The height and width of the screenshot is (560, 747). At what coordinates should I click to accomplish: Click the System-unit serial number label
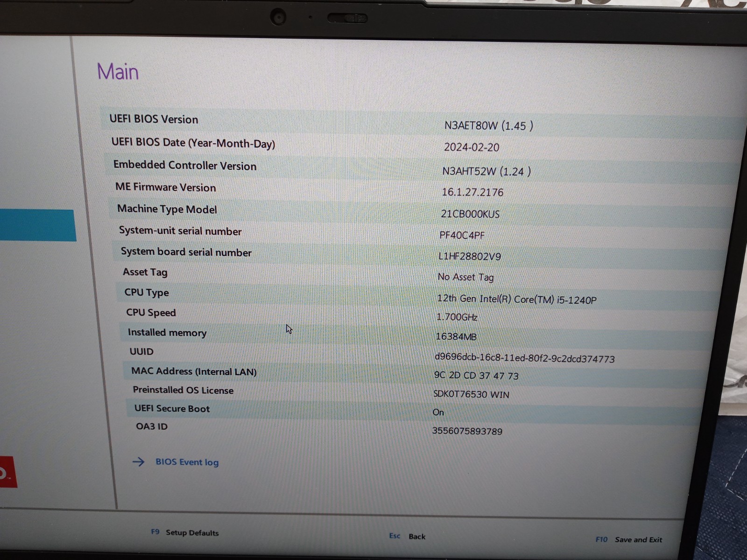point(180,231)
